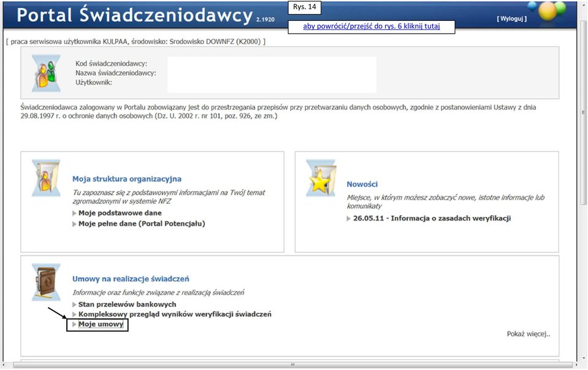The image size is (588, 370).
Task: Open Moje pełne dane (Portal Potencjału)
Action: [142, 223]
